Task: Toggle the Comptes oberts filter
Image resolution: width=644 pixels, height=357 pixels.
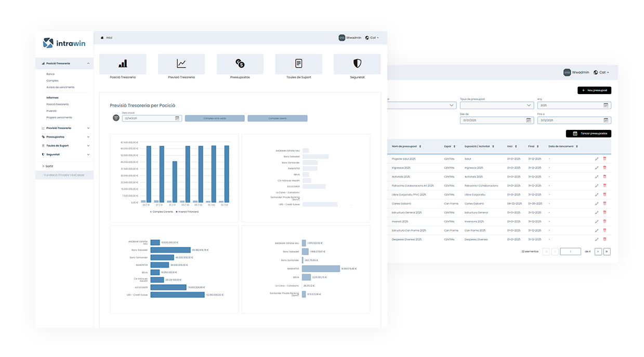Action: pyautogui.click(x=277, y=118)
